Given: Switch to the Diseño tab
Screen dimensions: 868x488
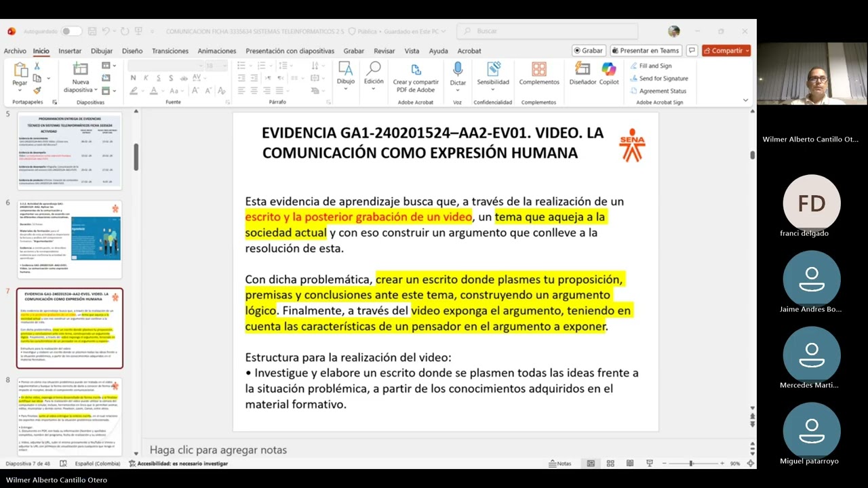Looking at the screenshot, I should coord(132,51).
